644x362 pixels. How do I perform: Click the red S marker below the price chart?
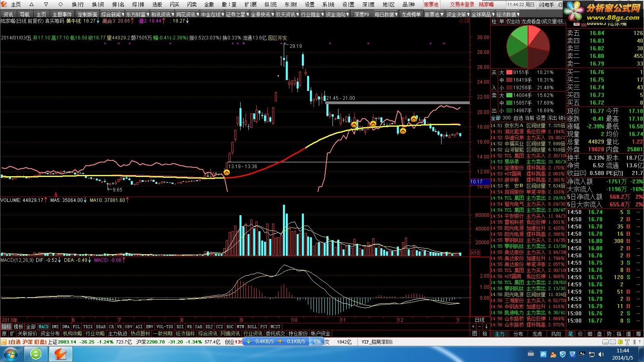(56, 194)
